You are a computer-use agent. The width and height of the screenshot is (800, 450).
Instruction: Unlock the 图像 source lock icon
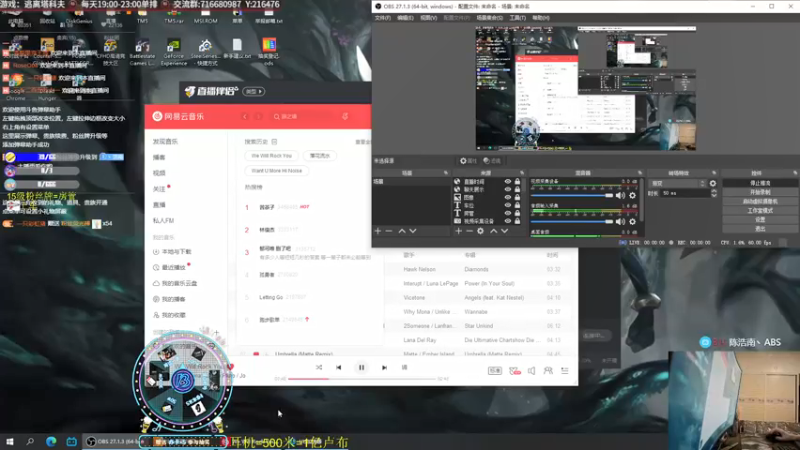[517, 197]
